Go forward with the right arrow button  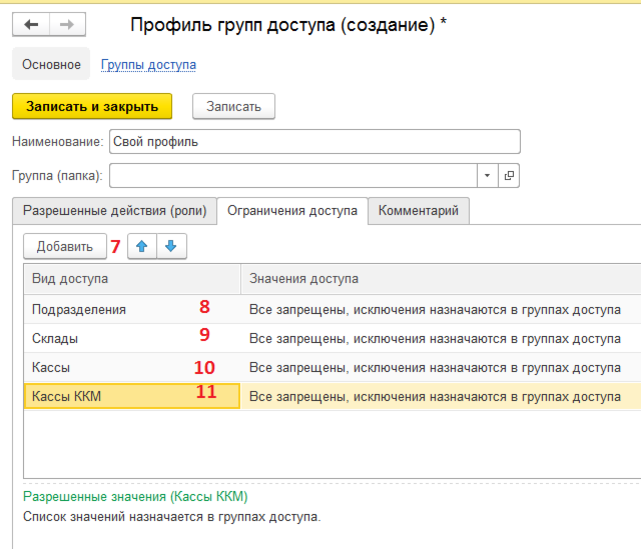pos(67,25)
